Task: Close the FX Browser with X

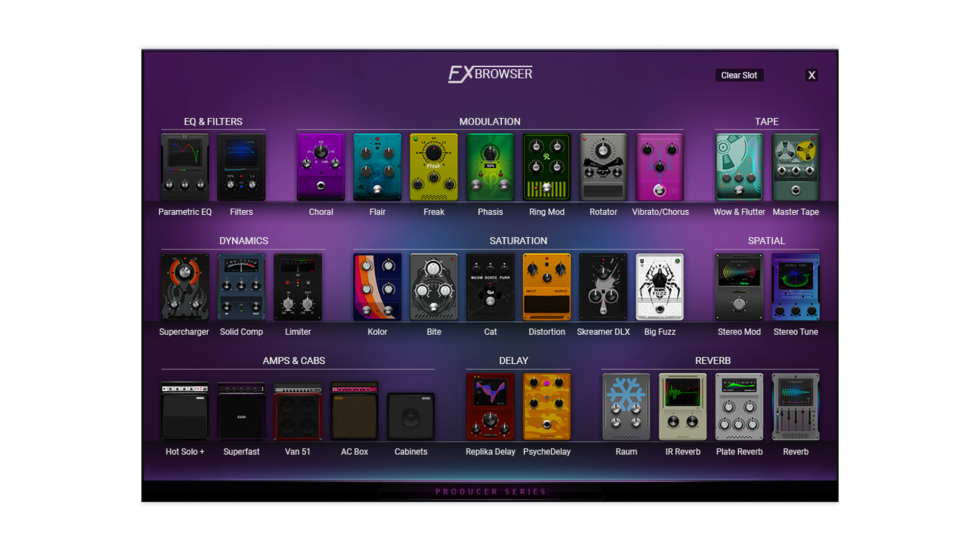Action: (x=812, y=76)
